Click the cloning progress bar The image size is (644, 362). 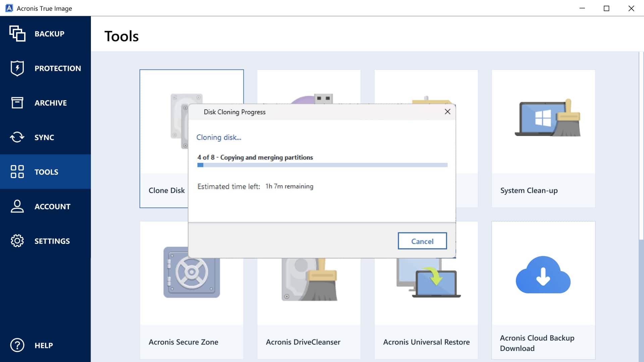322,165
